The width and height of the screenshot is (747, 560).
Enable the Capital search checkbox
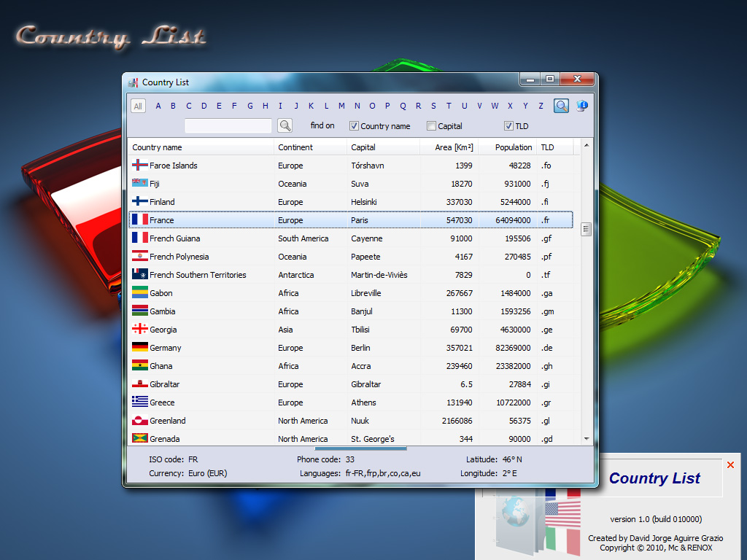(x=432, y=126)
